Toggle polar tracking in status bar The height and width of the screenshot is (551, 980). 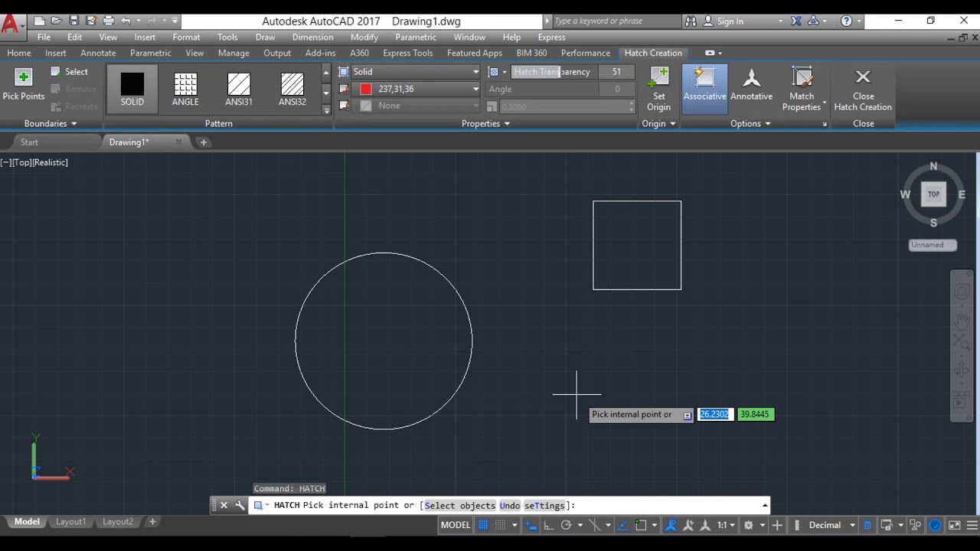[566, 525]
